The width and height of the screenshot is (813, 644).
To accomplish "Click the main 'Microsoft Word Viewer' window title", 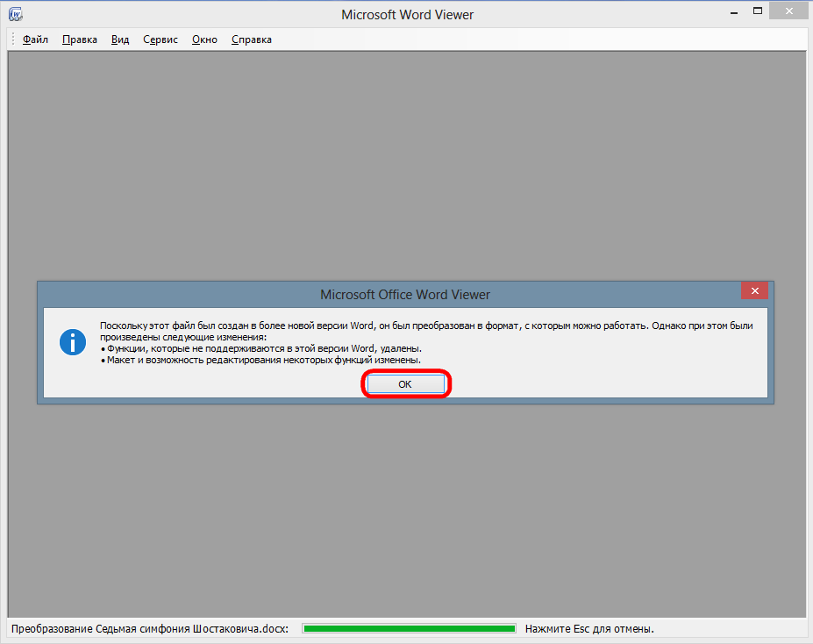I will tap(408, 15).
